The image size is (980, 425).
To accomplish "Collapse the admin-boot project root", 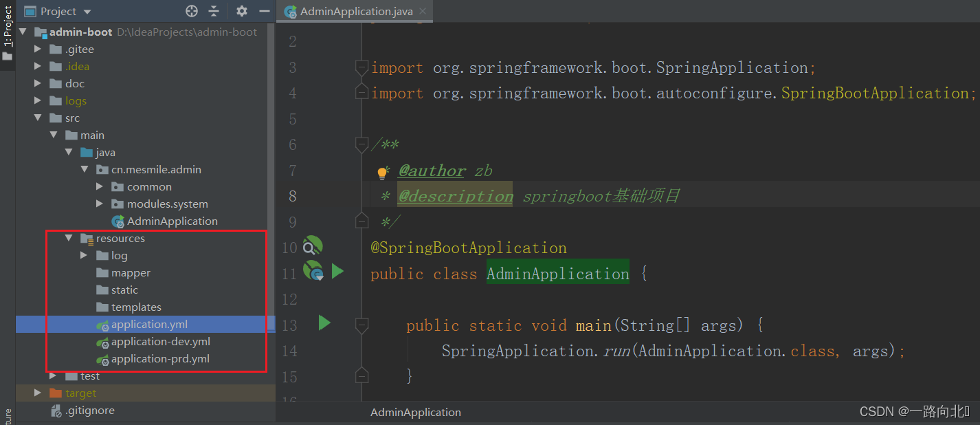I will pyautogui.click(x=24, y=32).
